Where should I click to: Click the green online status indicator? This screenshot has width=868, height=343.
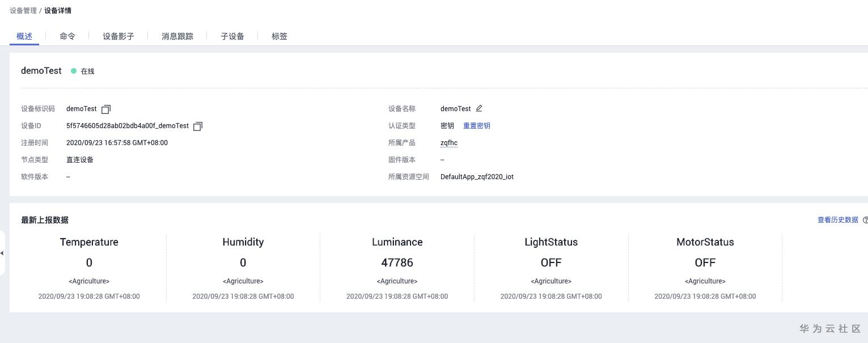(x=74, y=71)
